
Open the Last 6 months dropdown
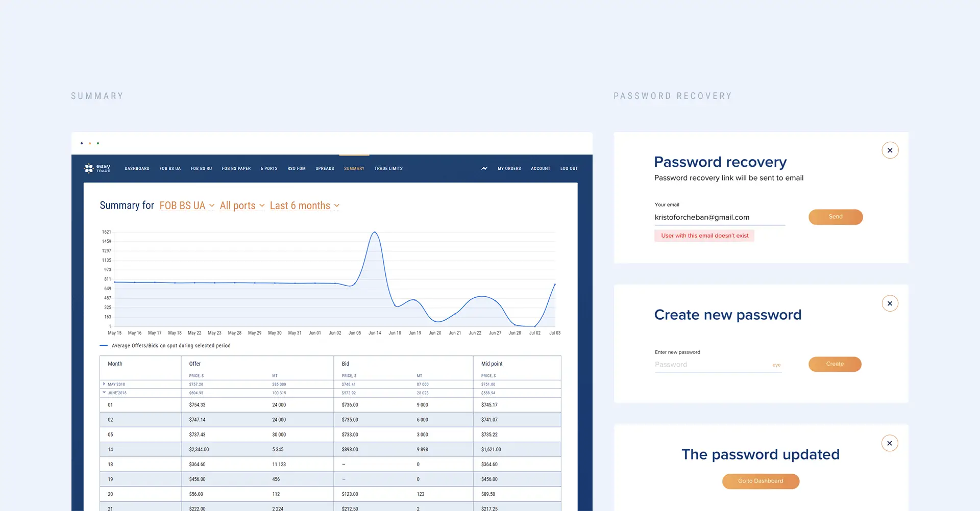point(304,206)
